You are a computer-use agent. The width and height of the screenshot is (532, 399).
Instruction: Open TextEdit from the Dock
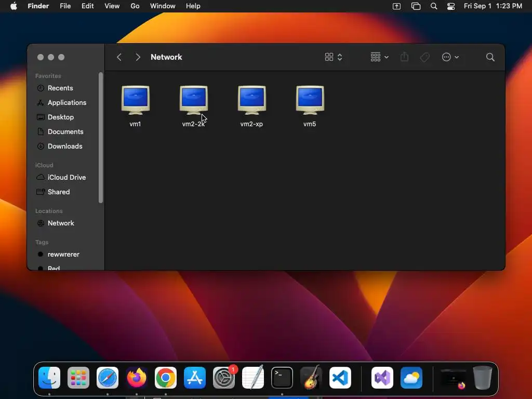tap(253, 377)
